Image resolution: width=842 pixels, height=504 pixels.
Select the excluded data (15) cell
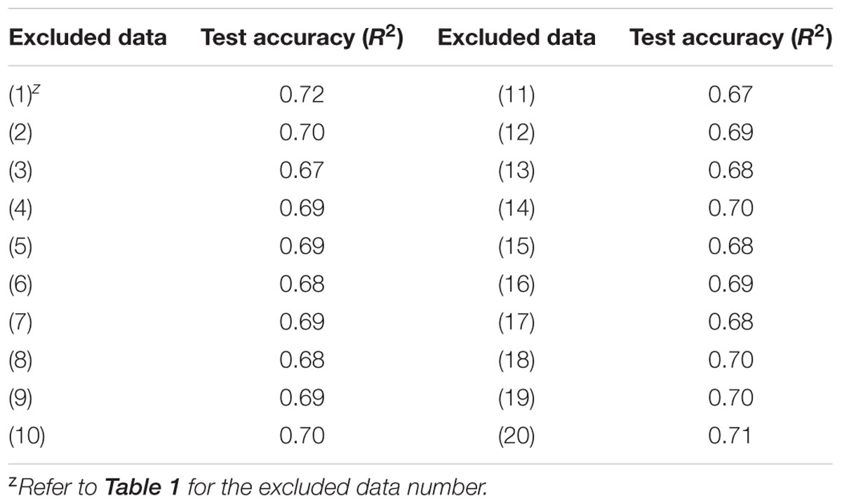(x=516, y=246)
